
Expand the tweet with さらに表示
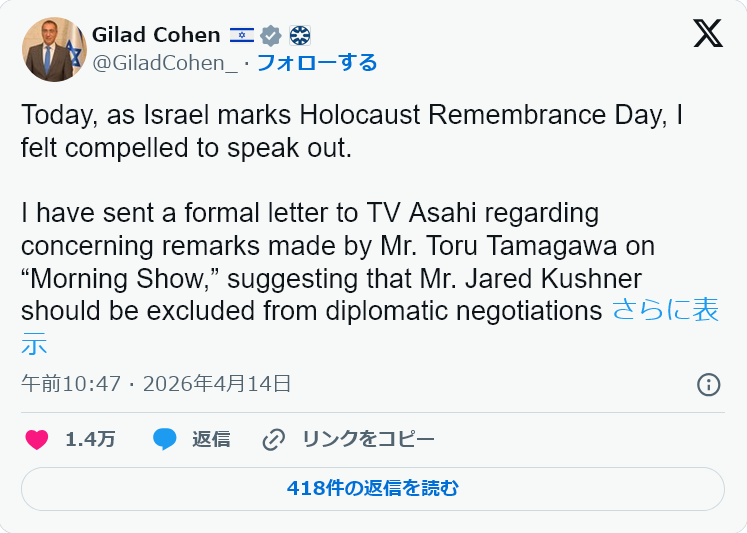[x=664, y=311]
